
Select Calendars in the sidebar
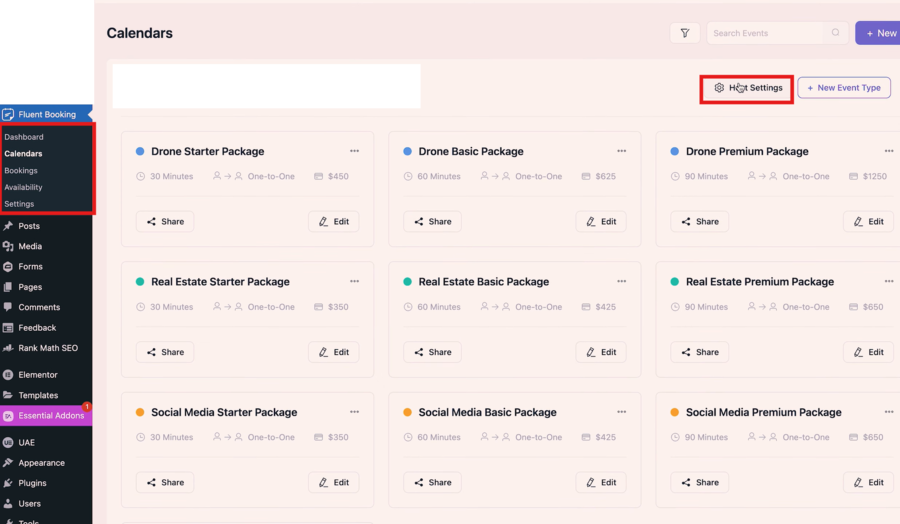[23, 153]
